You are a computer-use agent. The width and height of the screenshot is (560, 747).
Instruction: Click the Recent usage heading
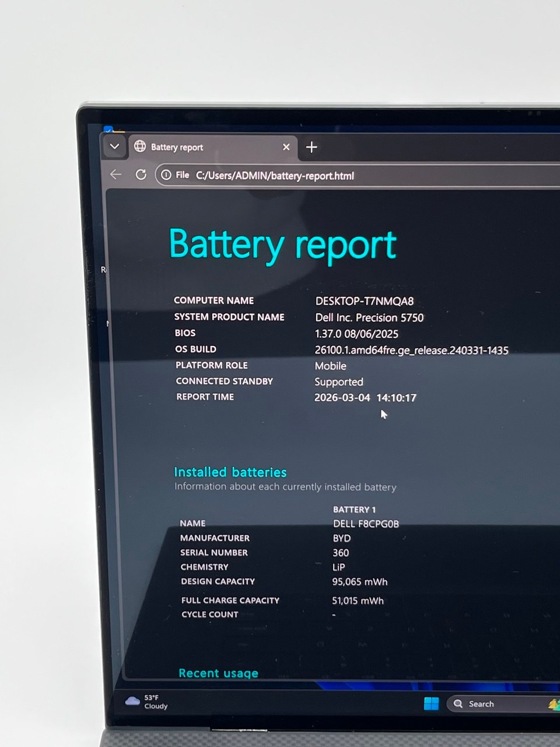tap(218, 673)
